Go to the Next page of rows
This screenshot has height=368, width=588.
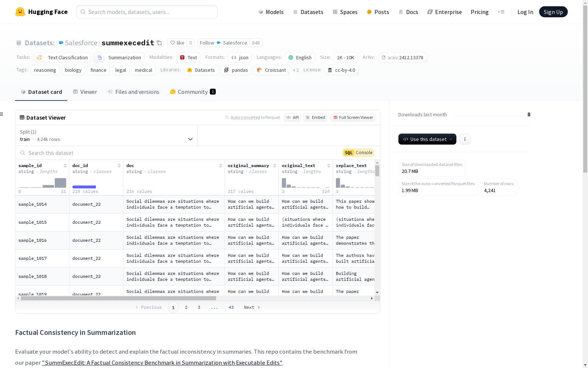252,307
